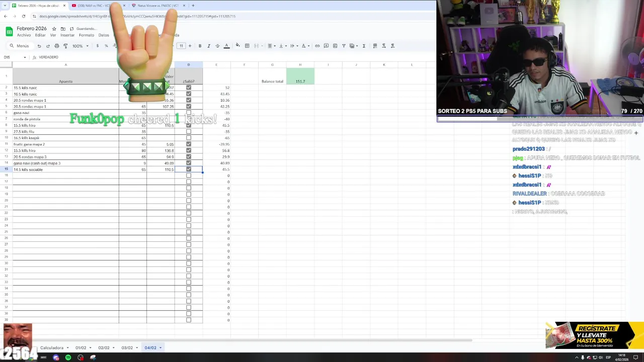Apply currency format with the $ icon

(x=98, y=46)
